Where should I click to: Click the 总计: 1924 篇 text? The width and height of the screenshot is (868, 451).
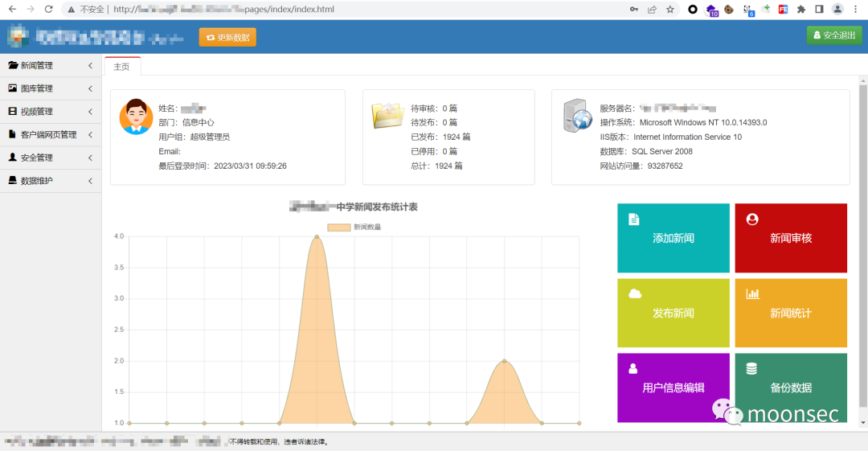436,166
